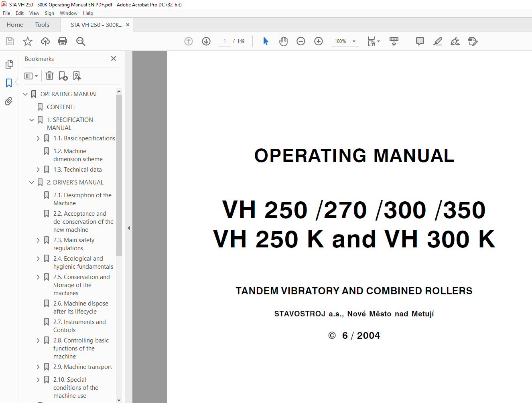Image resolution: width=532 pixels, height=403 pixels.
Task: Click the page number input field
Action: click(225, 41)
